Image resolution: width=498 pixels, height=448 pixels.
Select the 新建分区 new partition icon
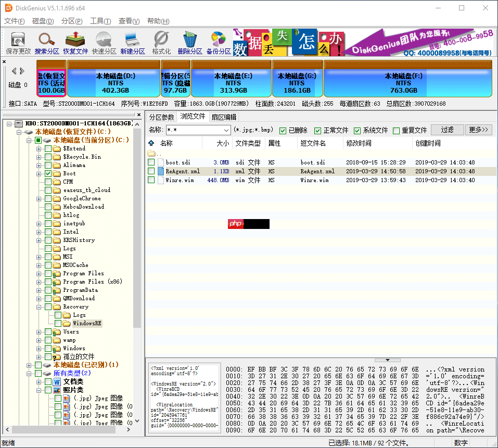[x=132, y=42]
